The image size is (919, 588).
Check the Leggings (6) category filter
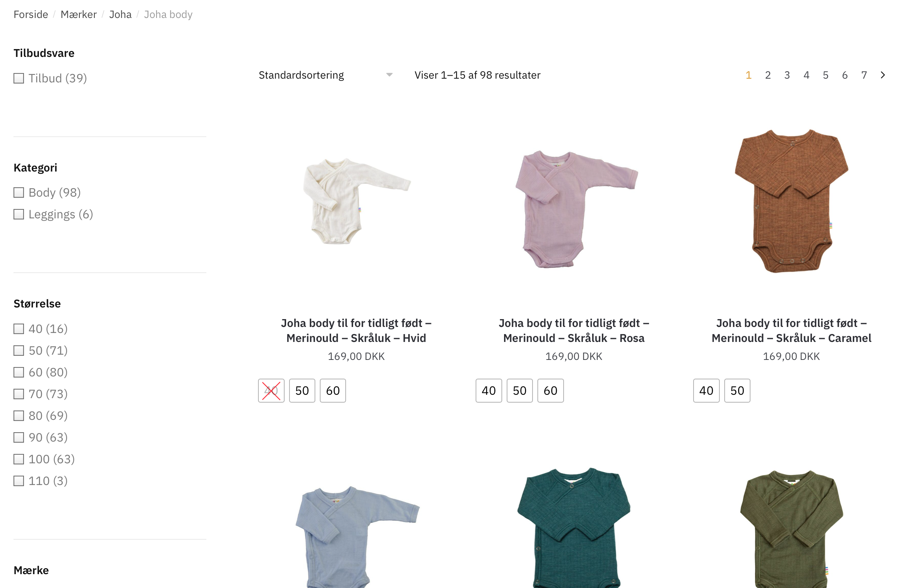click(x=19, y=215)
